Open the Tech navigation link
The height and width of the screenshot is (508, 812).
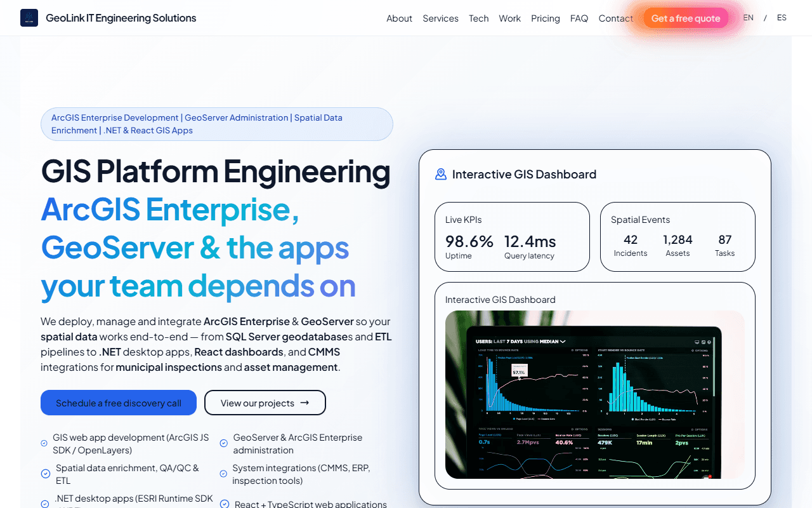(x=479, y=18)
